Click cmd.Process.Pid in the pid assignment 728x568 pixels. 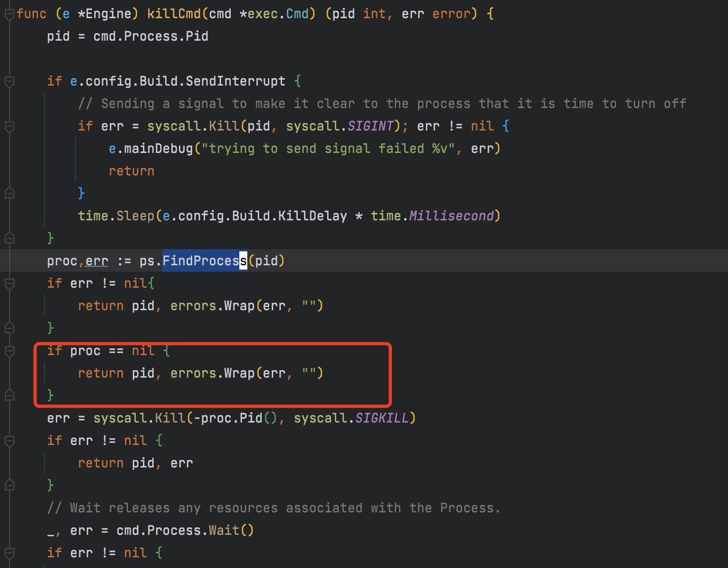151,36
